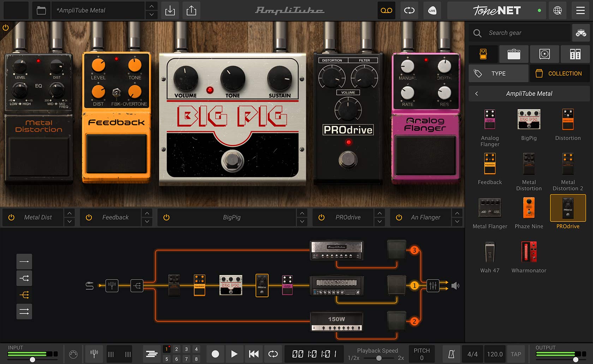The height and width of the screenshot is (364, 593).
Task: Adjust the INPUT level slider
Action: 32,359
